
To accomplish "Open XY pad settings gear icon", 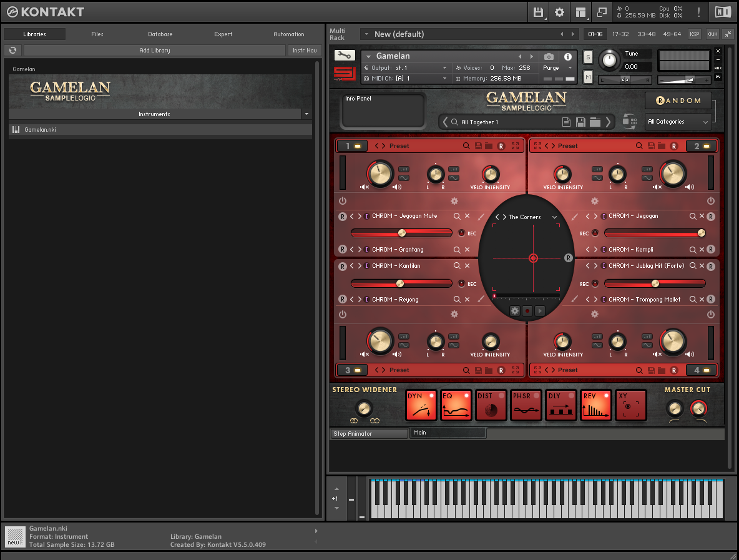I will tap(515, 311).
